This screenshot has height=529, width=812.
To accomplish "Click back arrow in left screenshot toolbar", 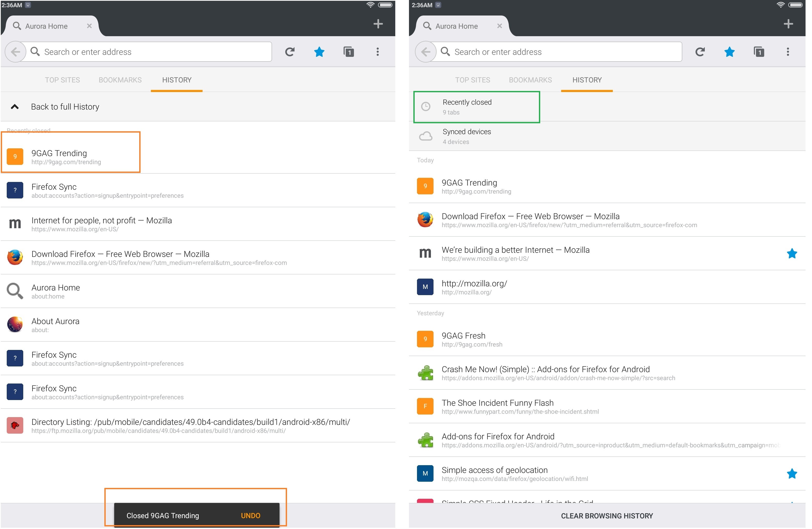I will point(15,52).
